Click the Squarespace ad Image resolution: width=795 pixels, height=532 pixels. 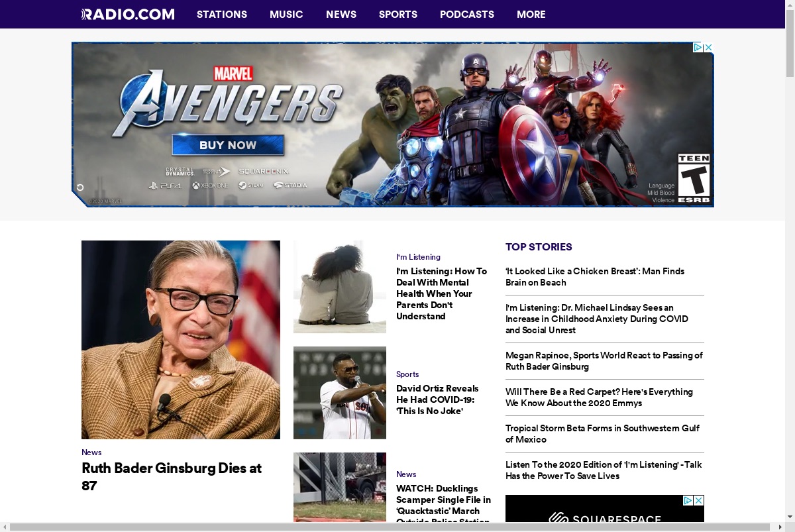click(605, 509)
